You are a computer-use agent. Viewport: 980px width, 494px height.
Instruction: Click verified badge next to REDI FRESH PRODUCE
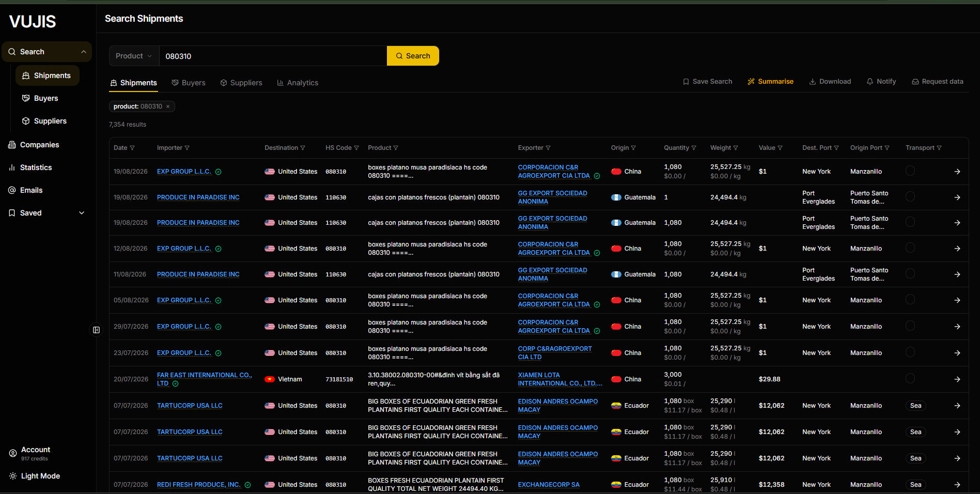[247, 485]
